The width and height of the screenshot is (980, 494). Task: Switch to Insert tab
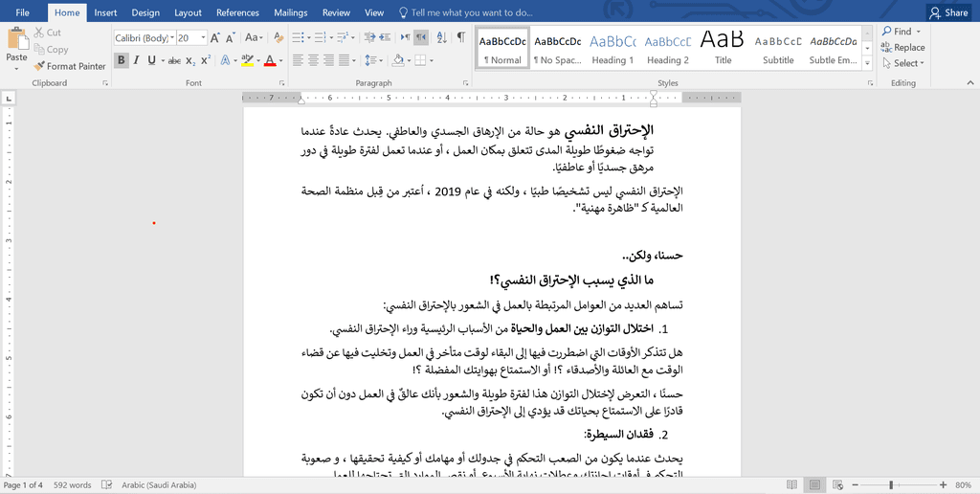105,12
